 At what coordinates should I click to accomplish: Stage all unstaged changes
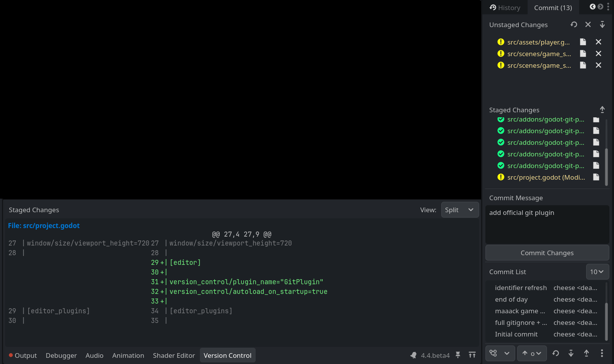602,25
